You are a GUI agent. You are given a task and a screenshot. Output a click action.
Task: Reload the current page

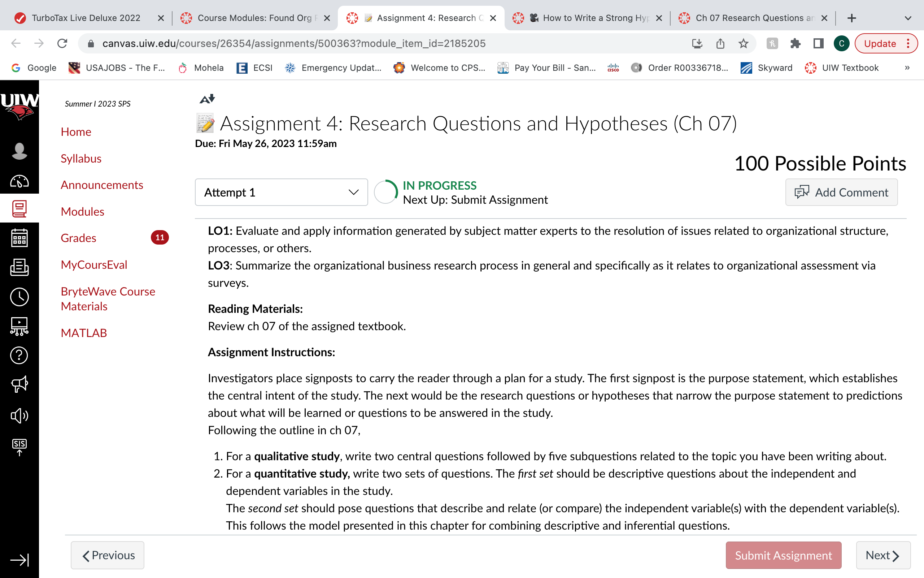click(x=62, y=44)
